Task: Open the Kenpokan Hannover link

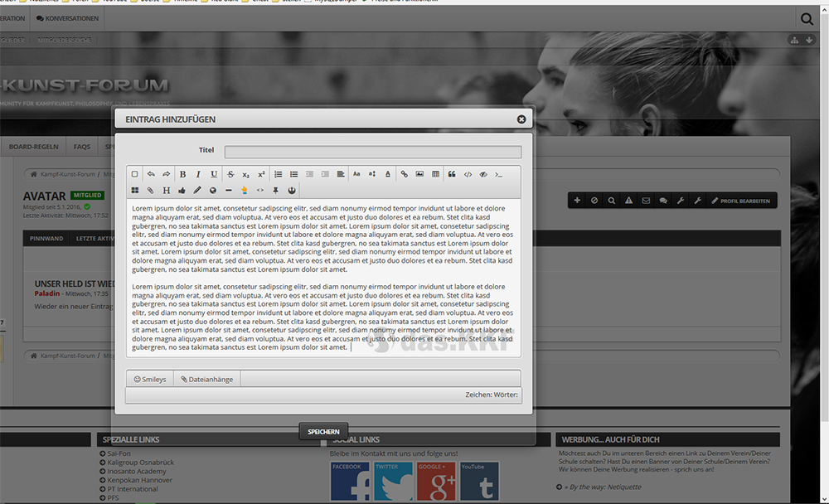Action: tap(139, 480)
